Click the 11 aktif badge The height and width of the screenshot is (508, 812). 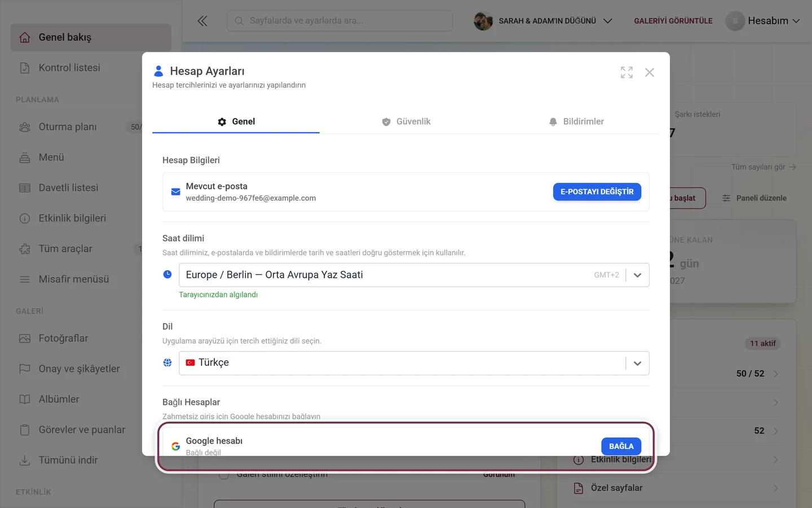click(x=762, y=343)
